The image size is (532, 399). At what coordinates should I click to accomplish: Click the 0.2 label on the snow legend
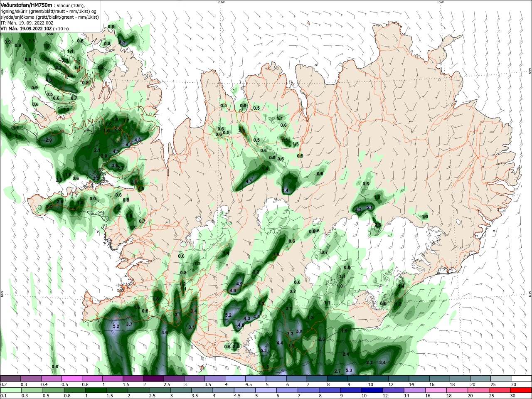pyautogui.click(x=3, y=384)
